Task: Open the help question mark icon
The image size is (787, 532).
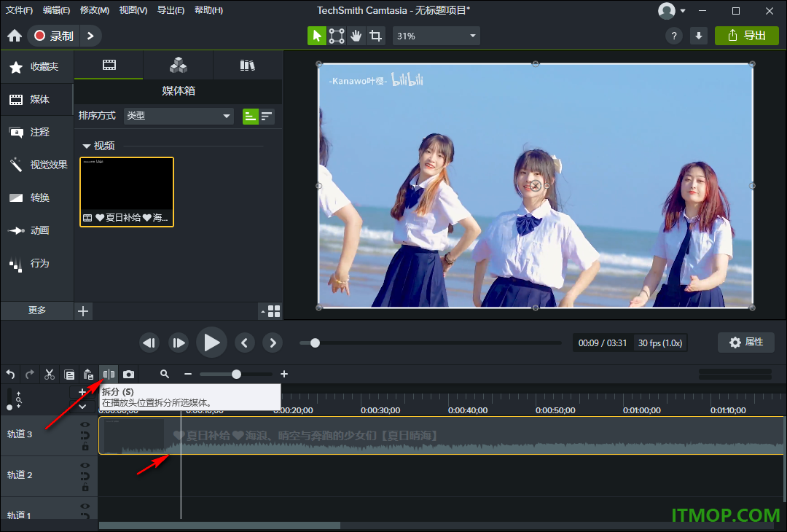Action: point(674,36)
